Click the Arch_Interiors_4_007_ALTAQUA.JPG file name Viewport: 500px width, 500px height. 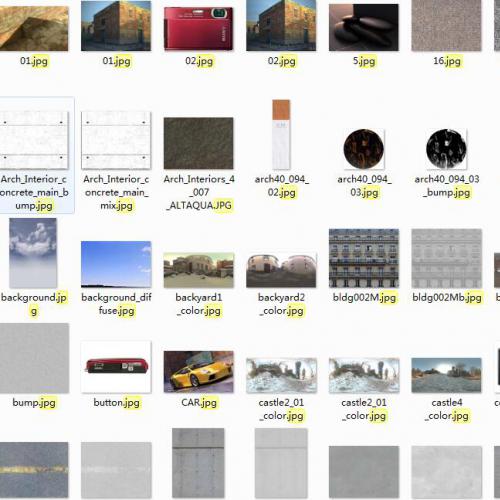tap(199, 192)
